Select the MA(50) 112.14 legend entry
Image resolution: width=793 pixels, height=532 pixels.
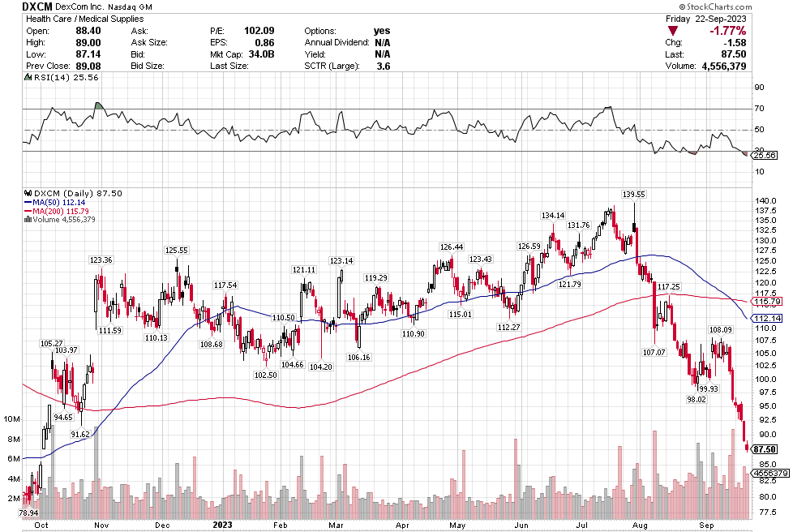(64, 202)
